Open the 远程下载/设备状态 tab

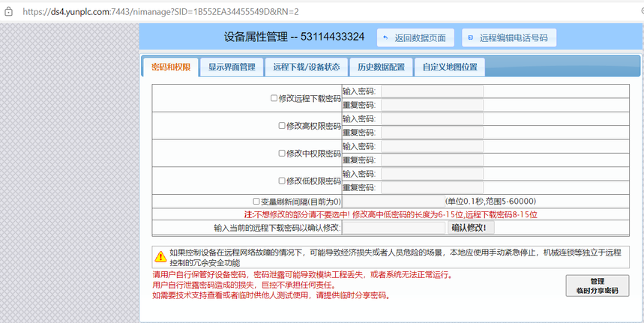307,67
